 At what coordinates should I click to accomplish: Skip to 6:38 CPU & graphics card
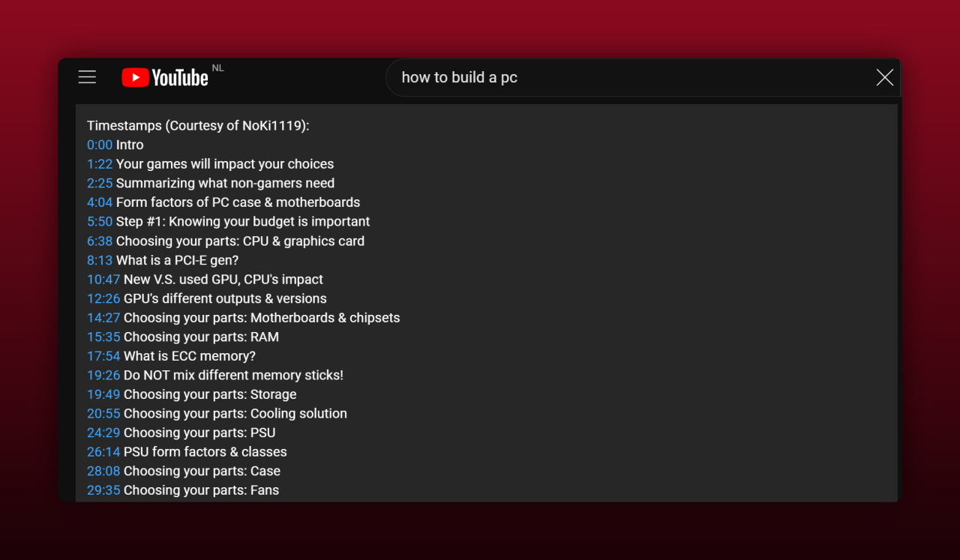100,241
